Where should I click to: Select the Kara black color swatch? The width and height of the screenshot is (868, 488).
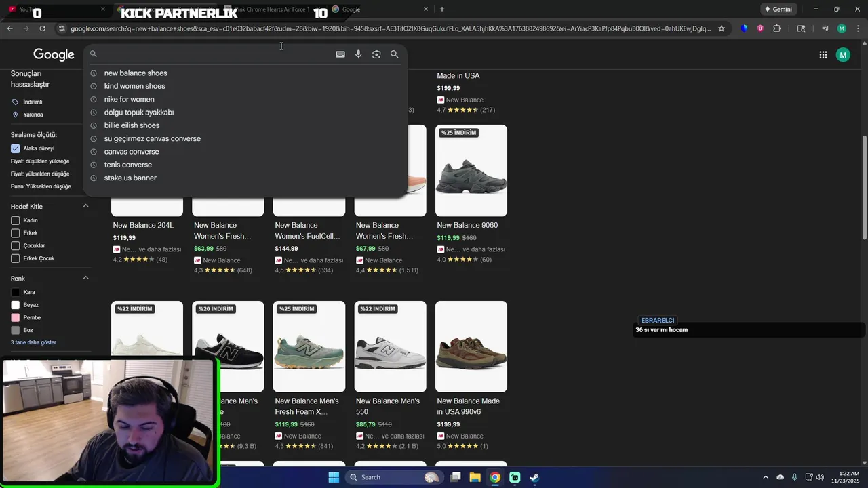[16, 292]
